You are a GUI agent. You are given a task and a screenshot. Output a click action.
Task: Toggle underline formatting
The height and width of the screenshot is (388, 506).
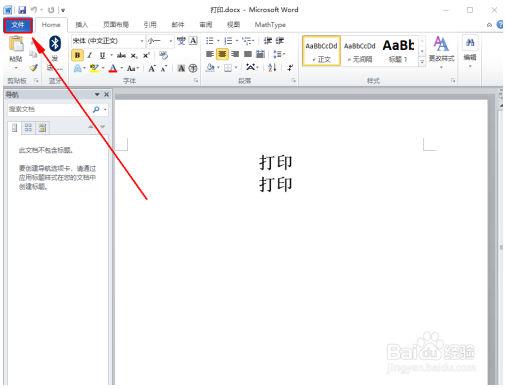coord(102,55)
